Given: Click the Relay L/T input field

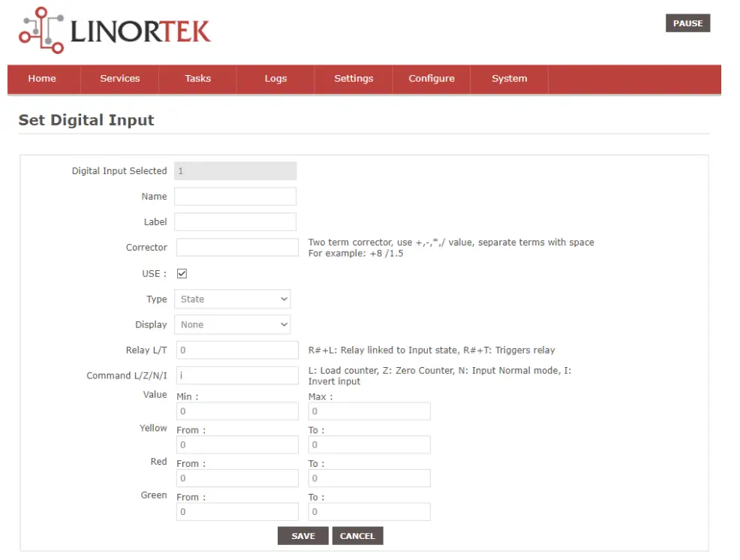Looking at the screenshot, I should pos(237,350).
